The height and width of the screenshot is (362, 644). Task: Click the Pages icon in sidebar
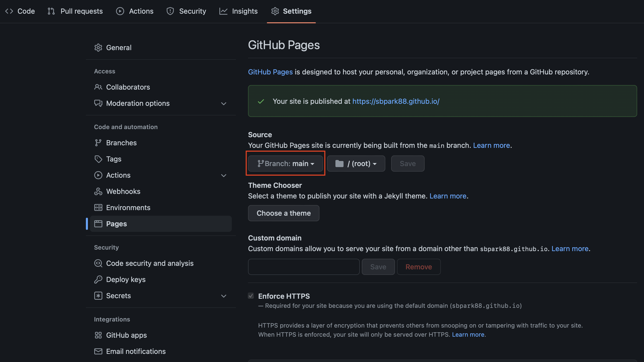[x=98, y=224]
